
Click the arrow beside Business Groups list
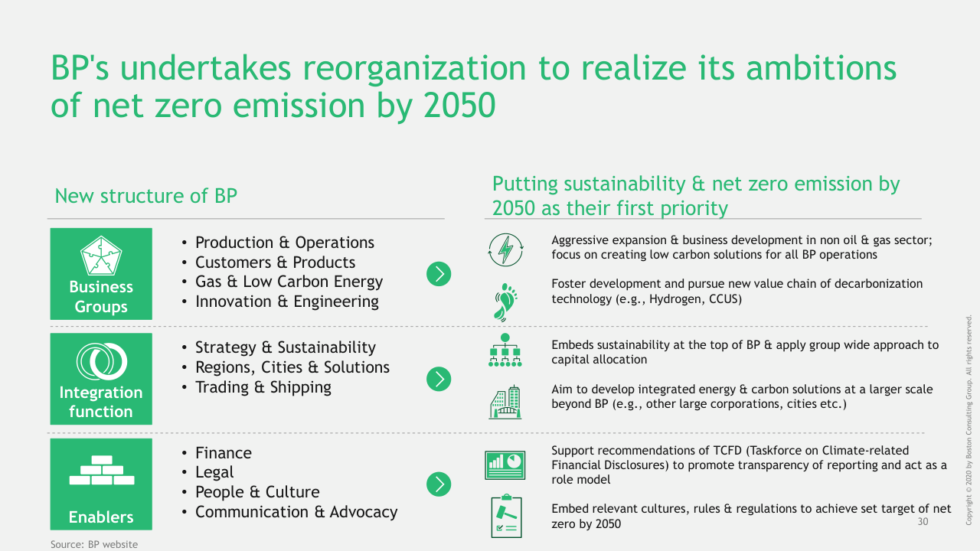(x=439, y=274)
